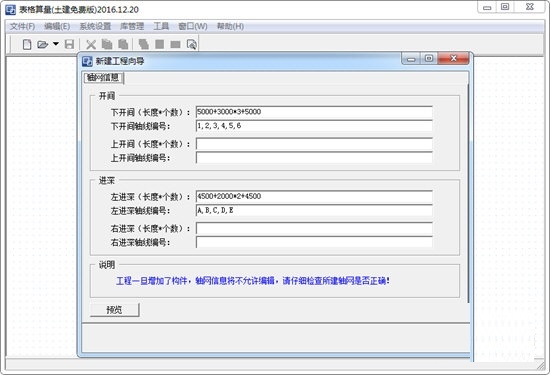Open the 帮助(H) menu

(230, 26)
